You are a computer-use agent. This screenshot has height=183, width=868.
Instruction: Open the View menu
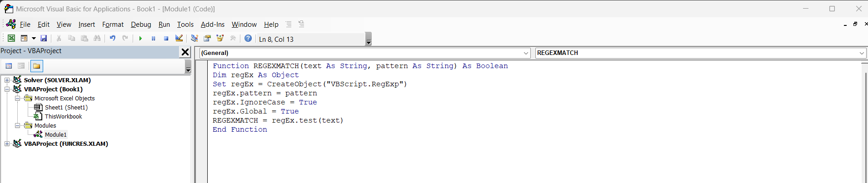point(64,25)
